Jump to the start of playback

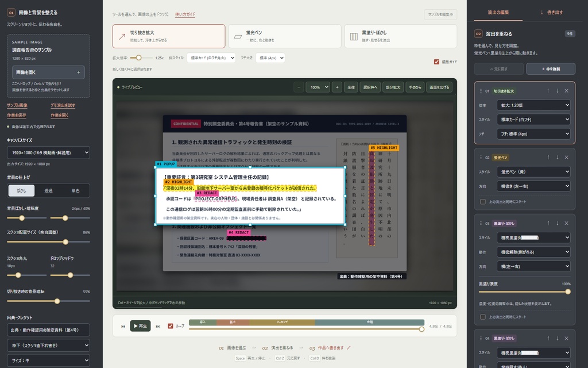[123, 327]
